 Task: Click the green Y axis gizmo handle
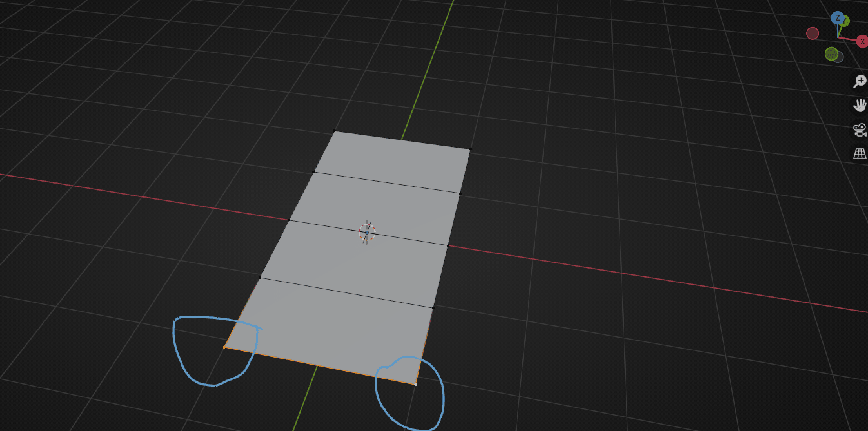[845, 21]
